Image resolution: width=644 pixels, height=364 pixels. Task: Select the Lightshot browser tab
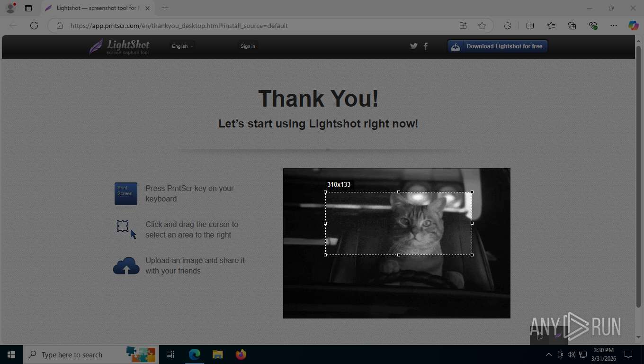pyautogui.click(x=97, y=8)
